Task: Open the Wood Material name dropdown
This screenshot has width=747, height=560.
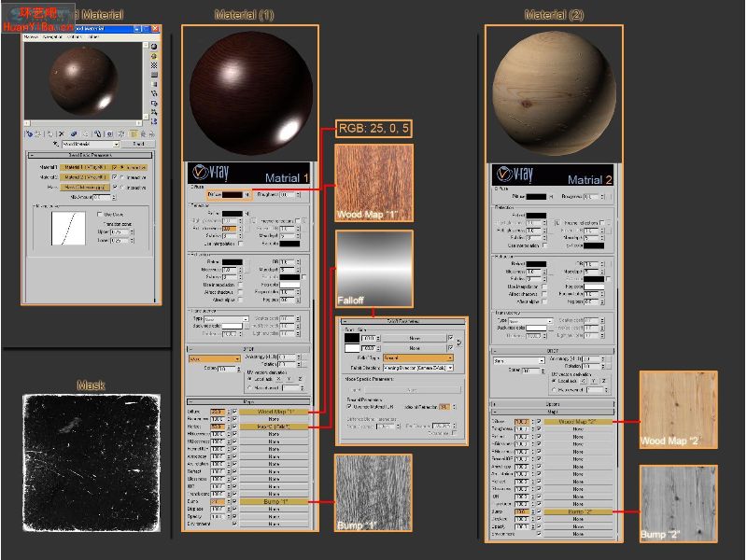Action: (90, 144)
